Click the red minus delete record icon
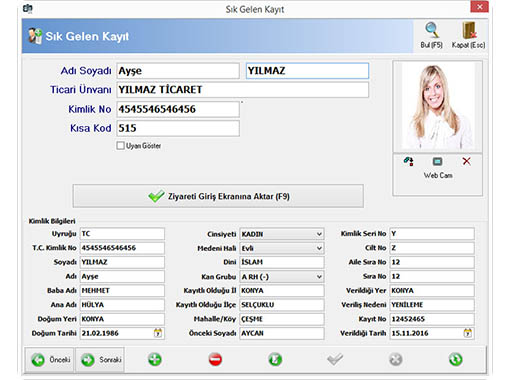 215,359
